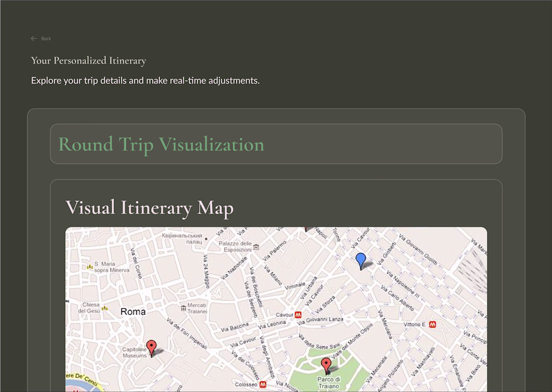Click the Viale del Monte Oppio label

coord(352,341)
